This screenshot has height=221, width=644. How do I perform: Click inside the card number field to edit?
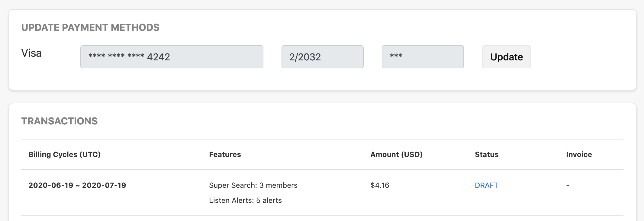click(172, 57)
